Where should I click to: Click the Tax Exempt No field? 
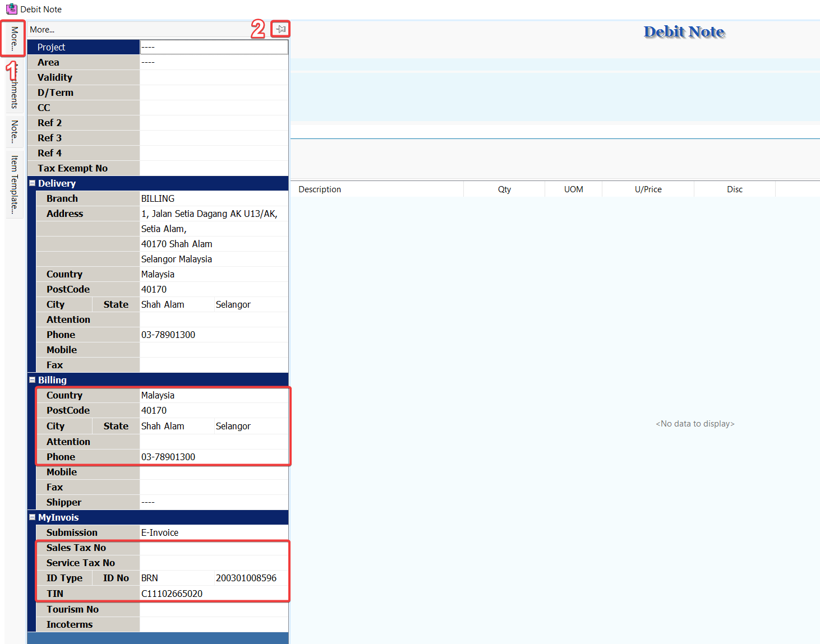213,168
